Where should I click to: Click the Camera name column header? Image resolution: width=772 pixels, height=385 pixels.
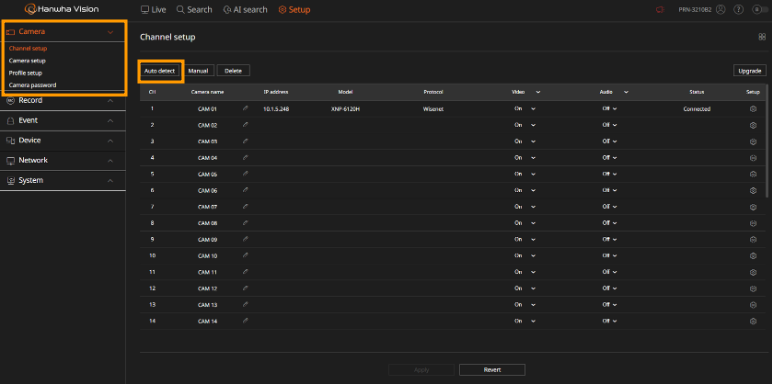207,92
